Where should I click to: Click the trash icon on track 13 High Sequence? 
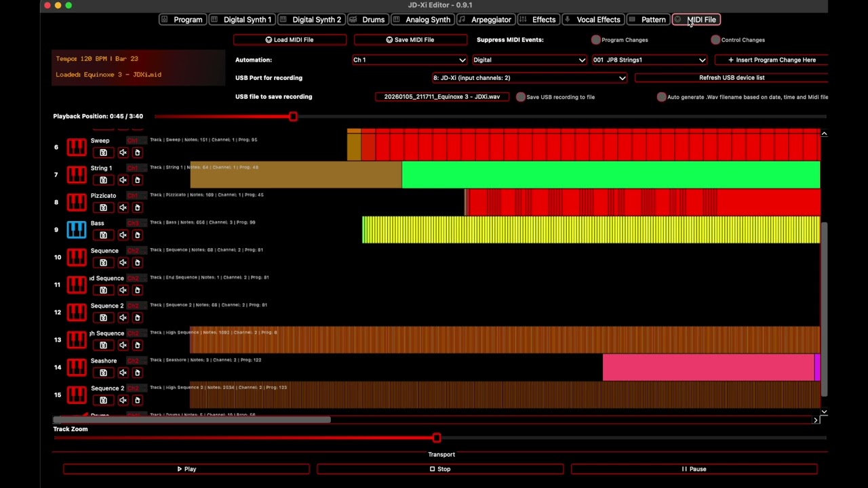137,345
